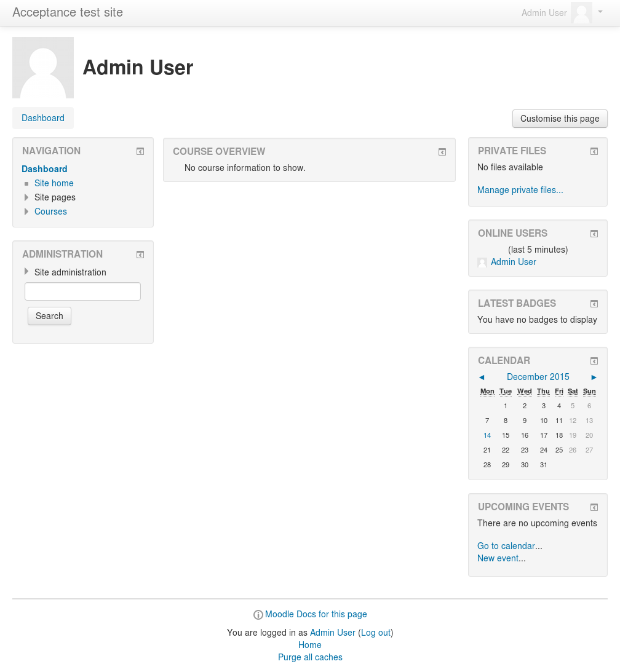The width and height of the screenshot is (620, 672).
Task: Open the Dashboard tab
Action: pyautogui.click(x=43, y=118)
